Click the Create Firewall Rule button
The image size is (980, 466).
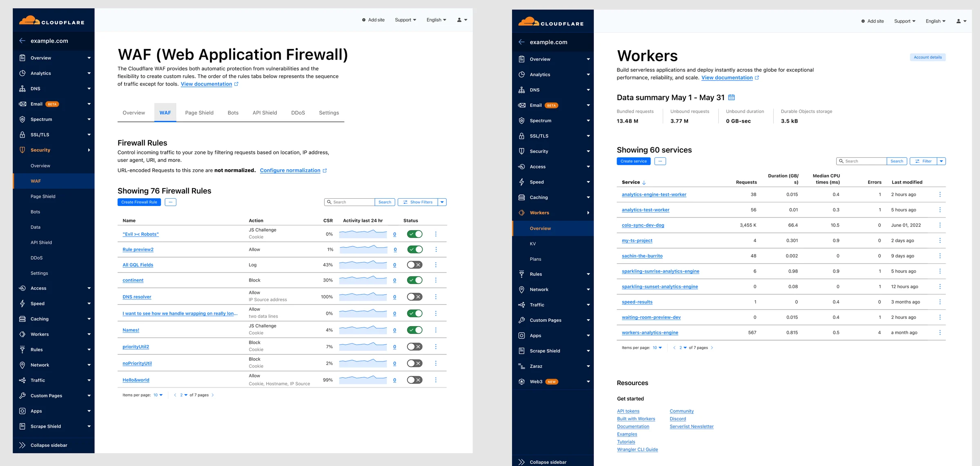(x=139, y=202)
